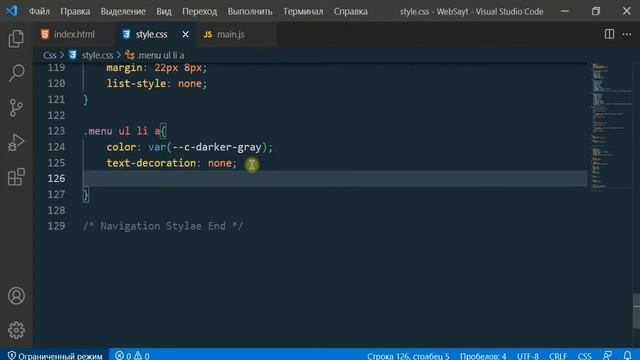Change language mode via CSS item
Viewport: 640px width, 360px height.
click(584, 356)
